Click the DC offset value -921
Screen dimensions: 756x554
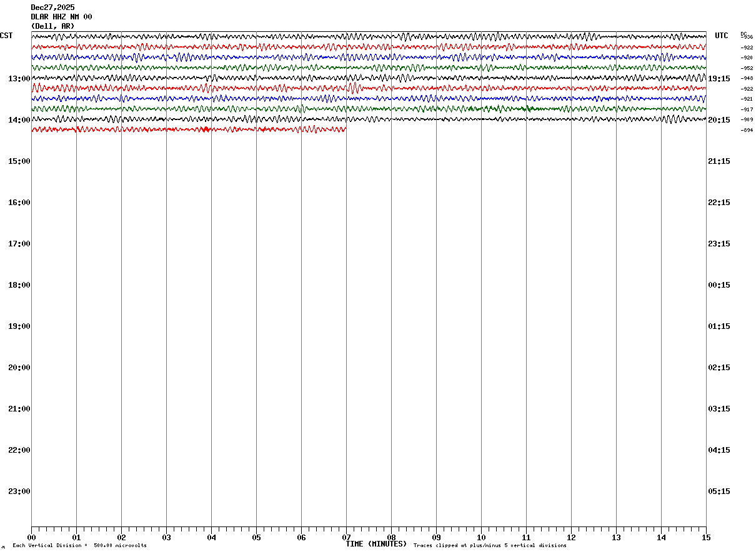pyautogui.click(x=747, y=99)
